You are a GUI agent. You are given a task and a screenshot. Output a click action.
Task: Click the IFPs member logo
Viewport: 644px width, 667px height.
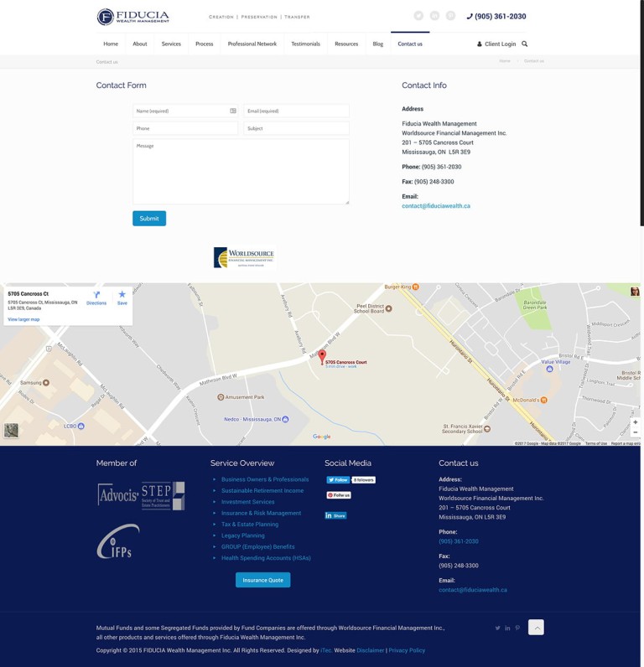117,540
